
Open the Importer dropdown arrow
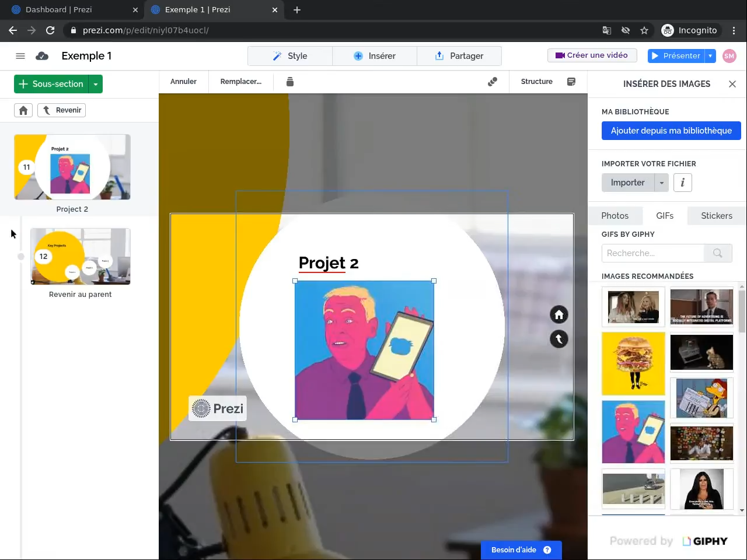click(662, 183)
